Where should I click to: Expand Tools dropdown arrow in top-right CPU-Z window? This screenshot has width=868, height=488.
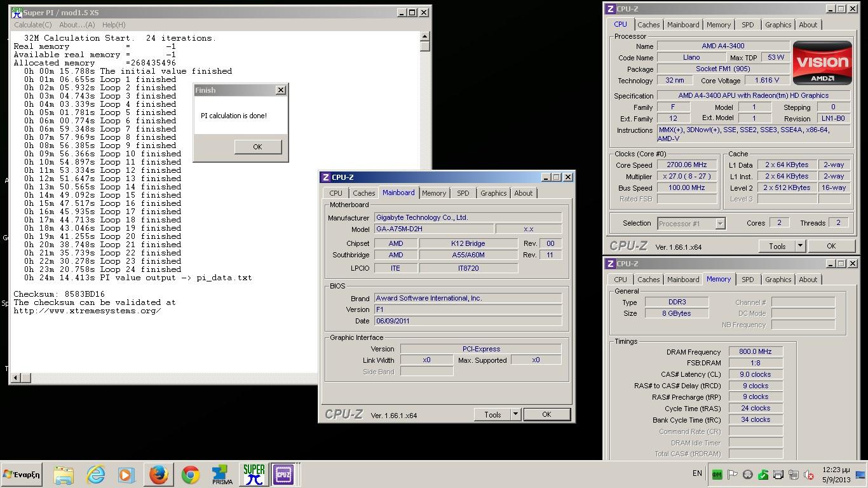[800, 246]
